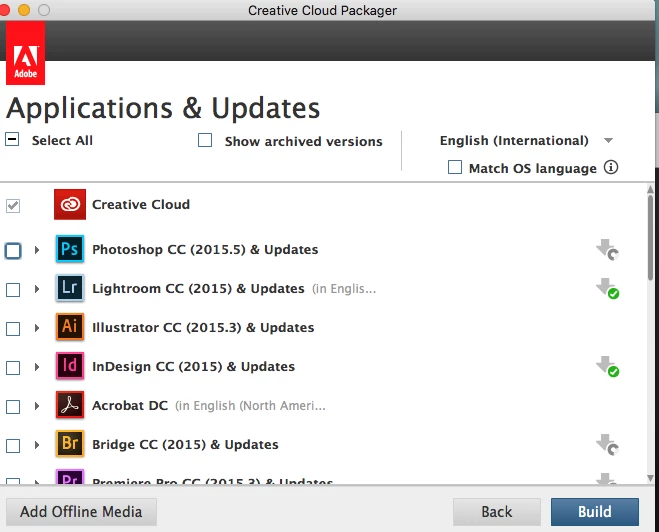The height and width of the screenshot is (532, 659).
Task: Check the Acrobat DC checkbox
Action: [13, 407]
